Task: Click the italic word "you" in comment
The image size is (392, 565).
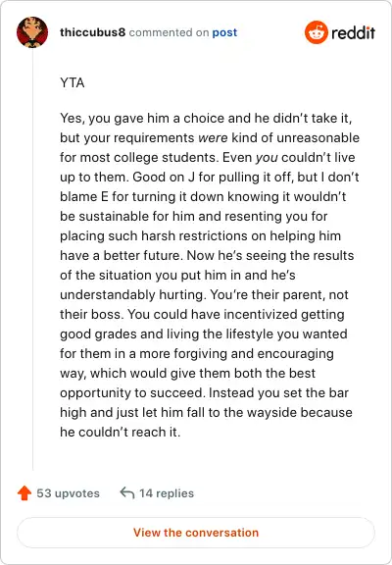Action: coord(267,158)
